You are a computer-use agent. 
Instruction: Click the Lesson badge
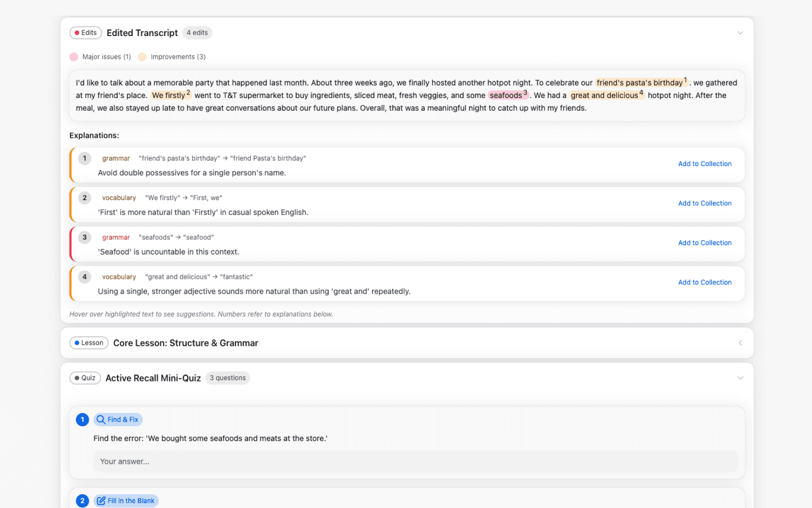pos(89,343)
